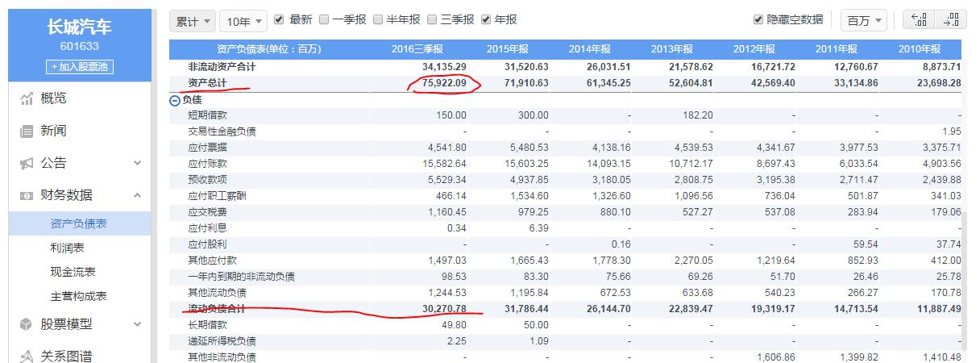Viewport: 980px width, 363px height.
Task: Collapse the 负债 section minus icon
Action: tap(175, 101)
